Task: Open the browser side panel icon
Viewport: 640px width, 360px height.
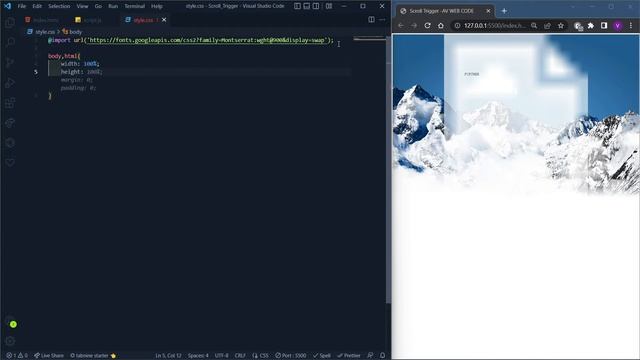Action: [x=604, y=25]
